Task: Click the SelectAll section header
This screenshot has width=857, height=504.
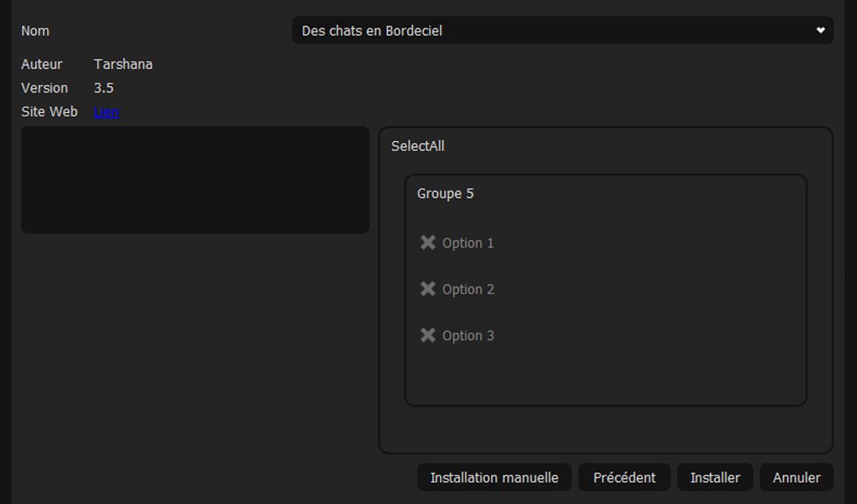Action: click(417, 146)
